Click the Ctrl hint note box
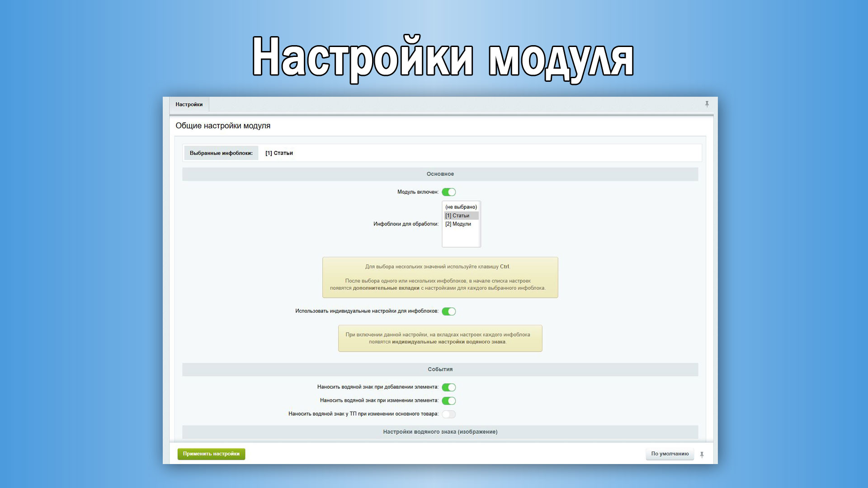 440,277
